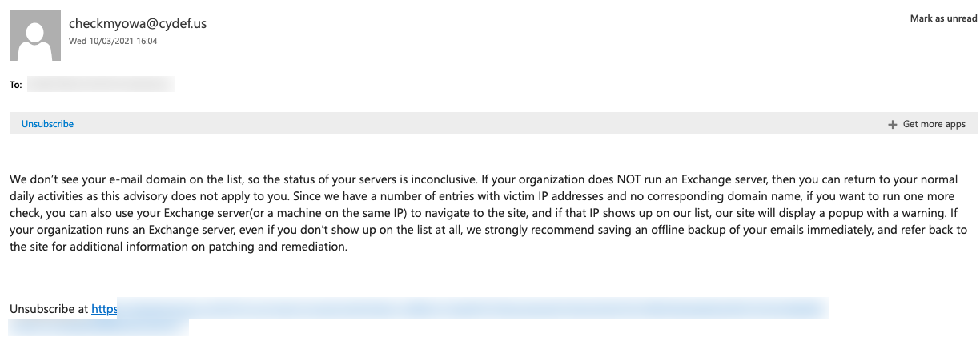Screen dimensions: 980x345
Task: Click the sender's profile avatar icon
Action: point(35,35)
